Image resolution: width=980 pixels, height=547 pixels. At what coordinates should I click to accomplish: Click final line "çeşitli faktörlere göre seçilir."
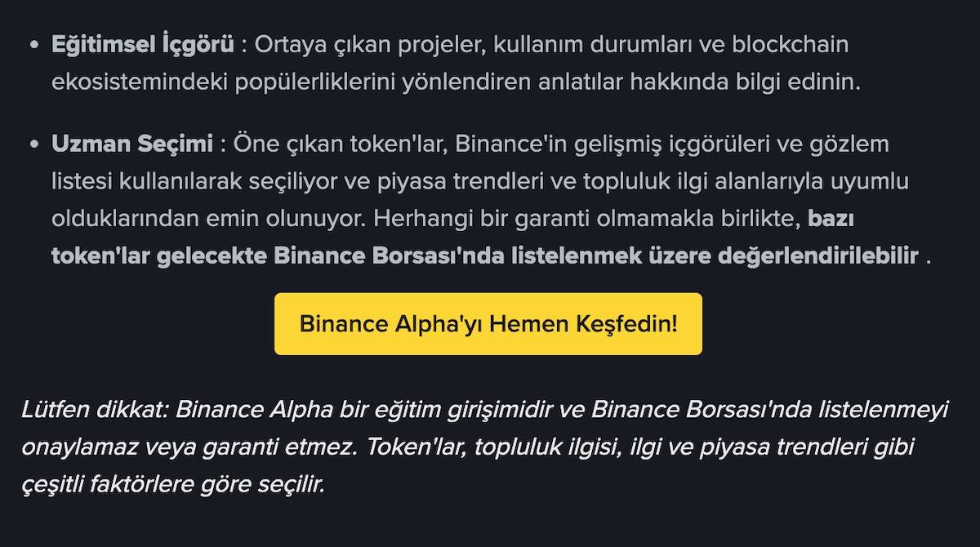[x=174, y=485]
